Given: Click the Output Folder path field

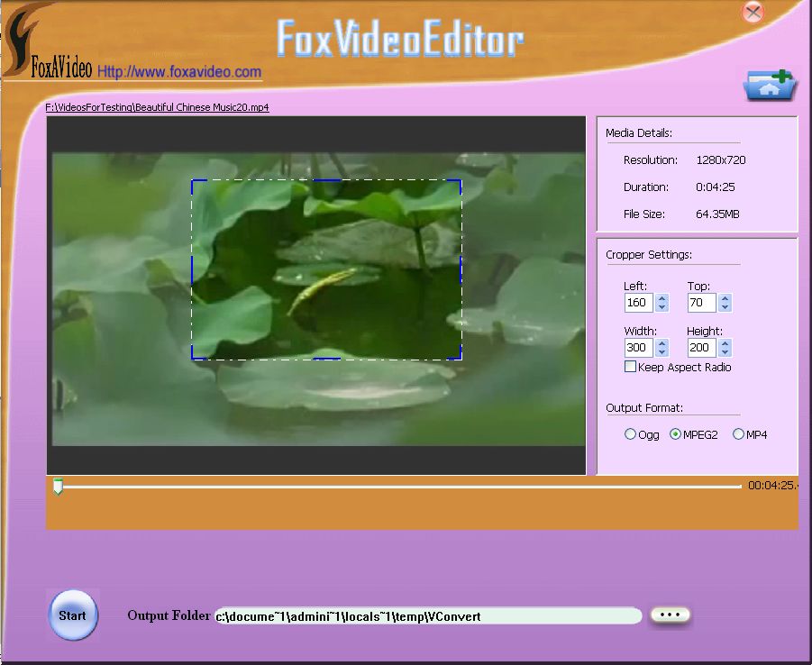Looking at the screenshot, I should tap(428, 616).
